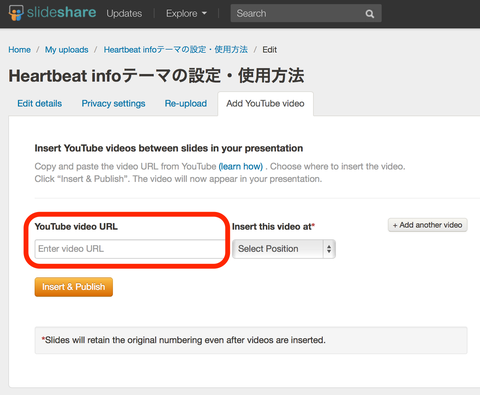Switch to the Edit details tab
This screenshot has width=480, height=395.
click(40, 103)
